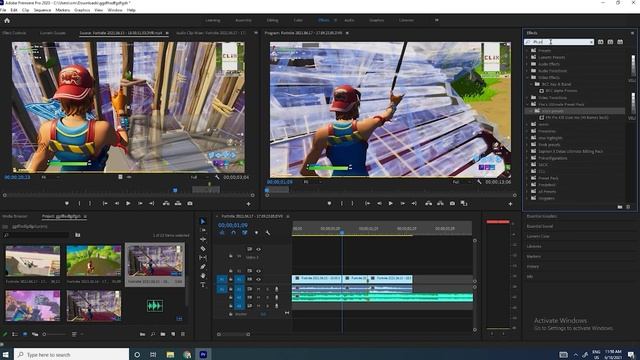Switch to Color workspace
Viewport: 640px width, 360px height.
point(298,20)
